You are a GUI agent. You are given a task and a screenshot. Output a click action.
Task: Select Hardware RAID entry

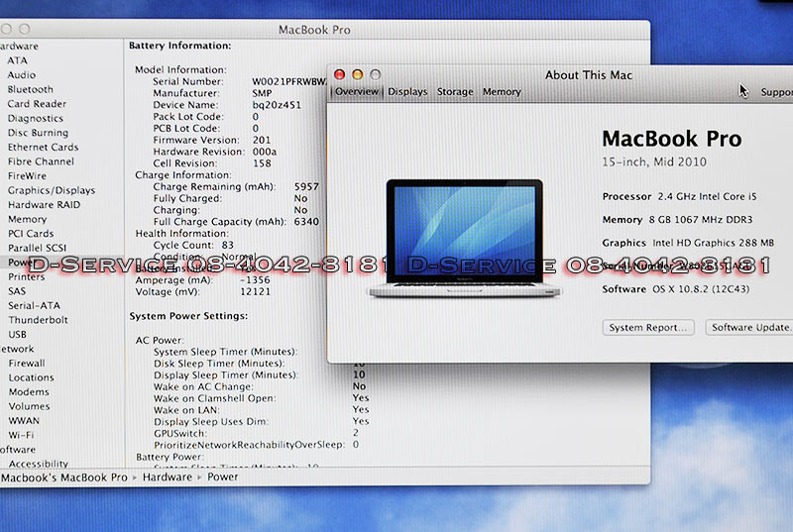point(44,205)
